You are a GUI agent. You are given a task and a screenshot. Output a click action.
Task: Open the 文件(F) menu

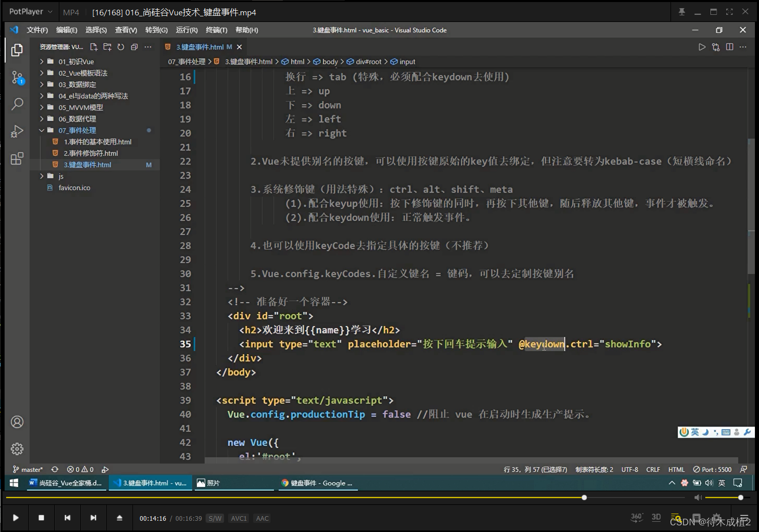click(37, 30)
